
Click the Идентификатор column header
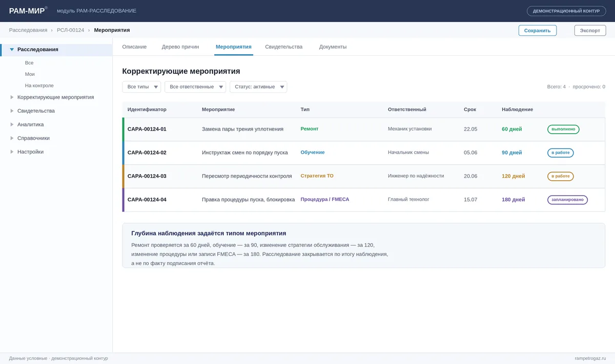[147, 110]
